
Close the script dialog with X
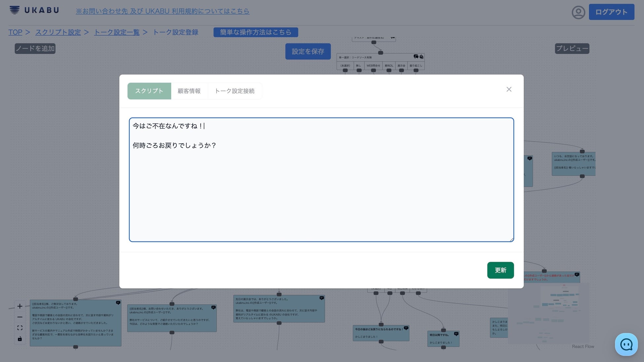[x=509, y=89]
